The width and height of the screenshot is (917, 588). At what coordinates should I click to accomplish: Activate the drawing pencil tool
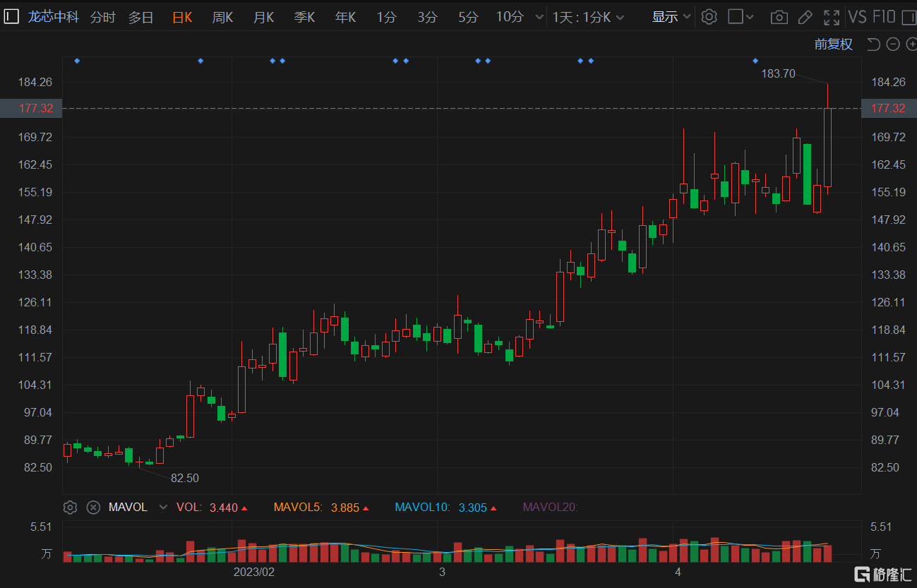coord(805,17)
